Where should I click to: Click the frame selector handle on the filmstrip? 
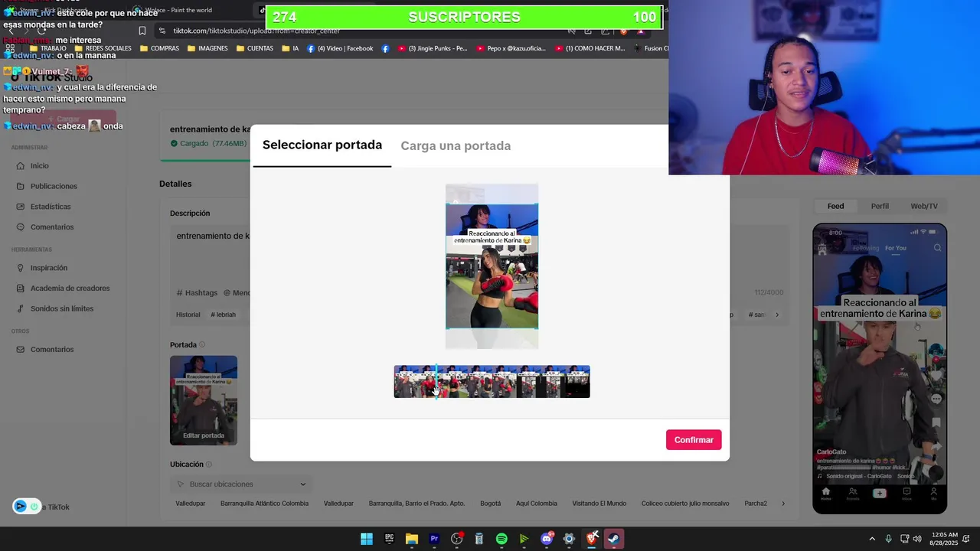click(x=436, y=382)
